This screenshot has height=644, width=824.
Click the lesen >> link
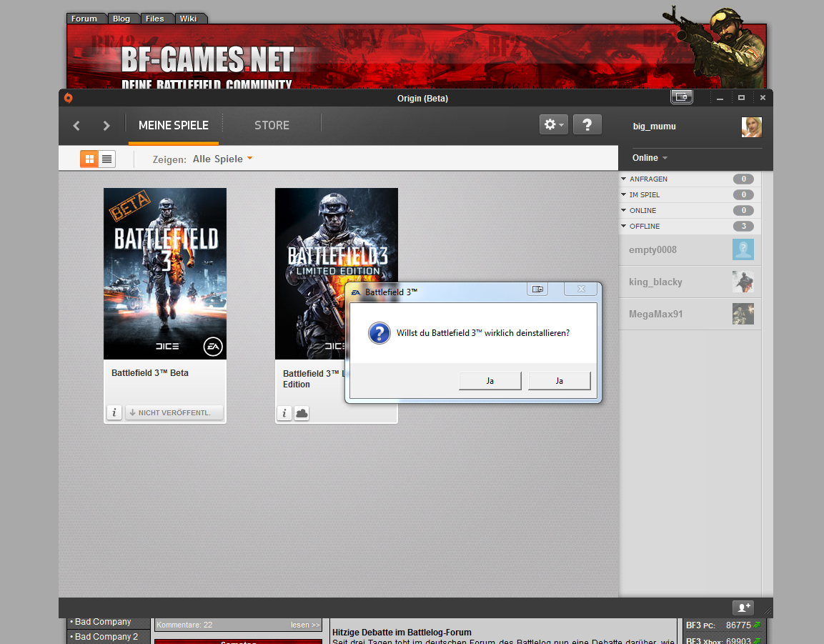tap(305, 625)
